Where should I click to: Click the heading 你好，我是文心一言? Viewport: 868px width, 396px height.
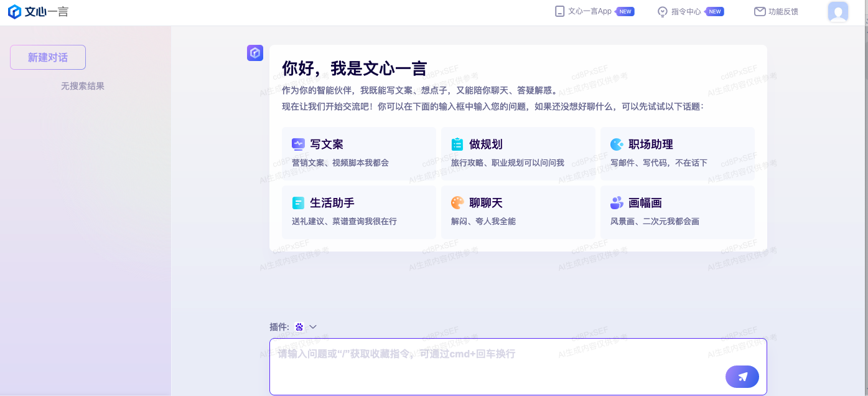pyautogui.click(x=355, y=68)
